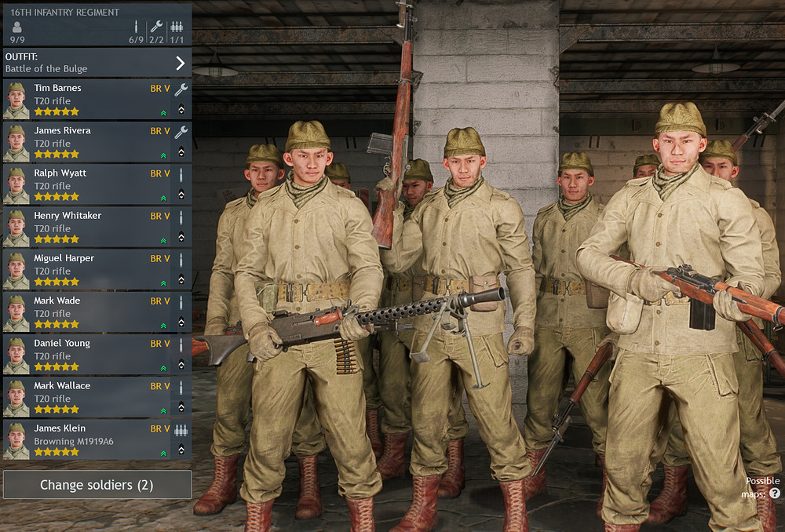Screen dimensions: 785x532
Task: Select Tim Barnes' portrait thumbnail
Action: 16,100
